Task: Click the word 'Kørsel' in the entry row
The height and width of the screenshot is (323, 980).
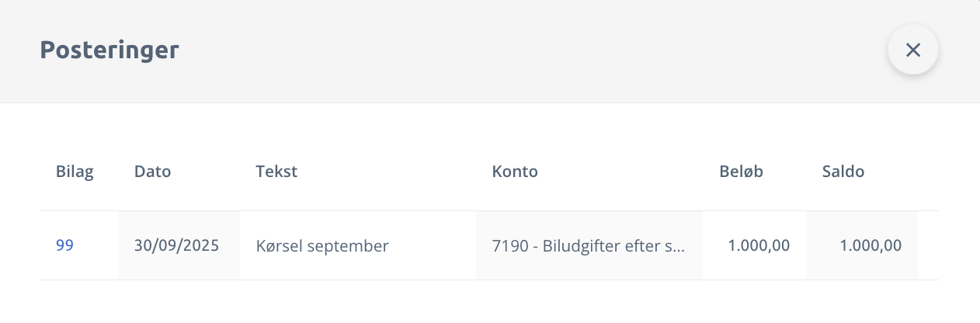Action: point(280,246)
